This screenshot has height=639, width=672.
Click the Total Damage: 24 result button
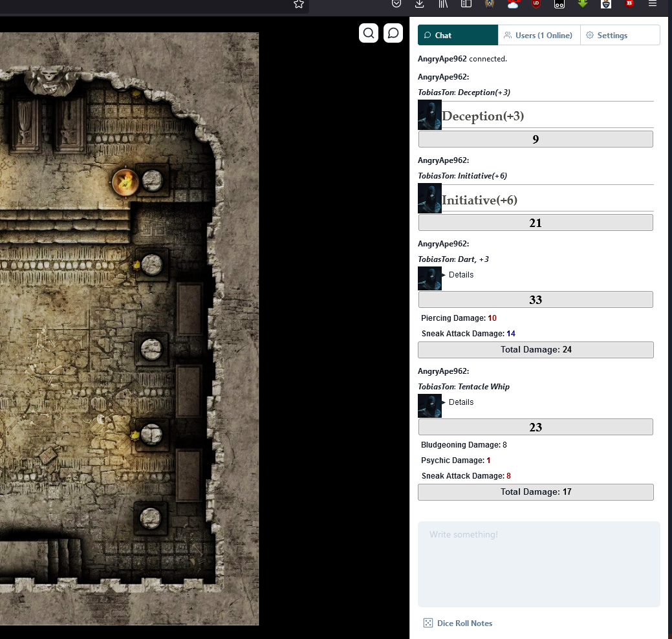point(536,349)
